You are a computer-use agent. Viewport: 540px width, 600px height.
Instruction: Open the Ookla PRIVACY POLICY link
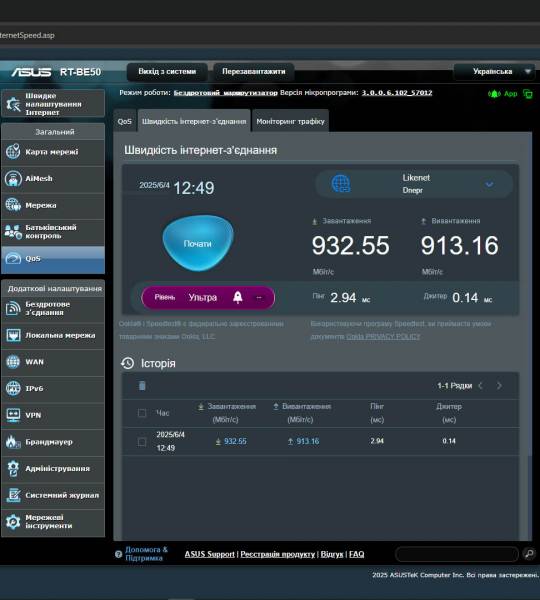point(383,336)
